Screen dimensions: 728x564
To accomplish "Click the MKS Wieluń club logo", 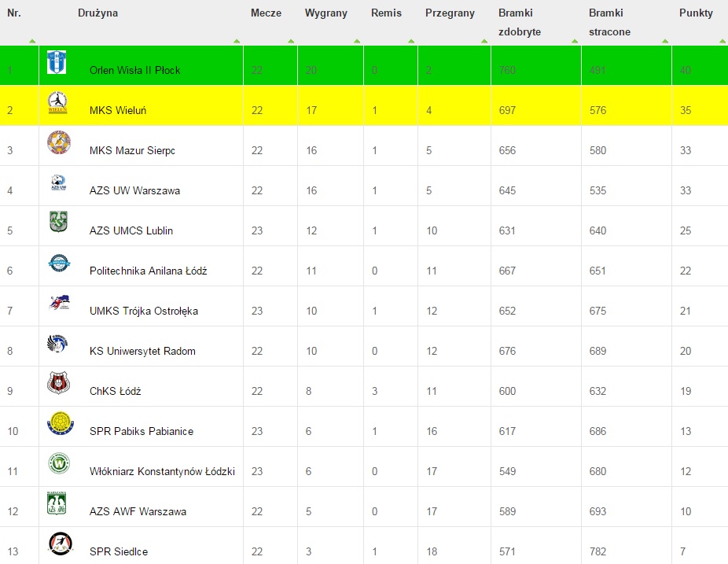I will pos(57,102).
